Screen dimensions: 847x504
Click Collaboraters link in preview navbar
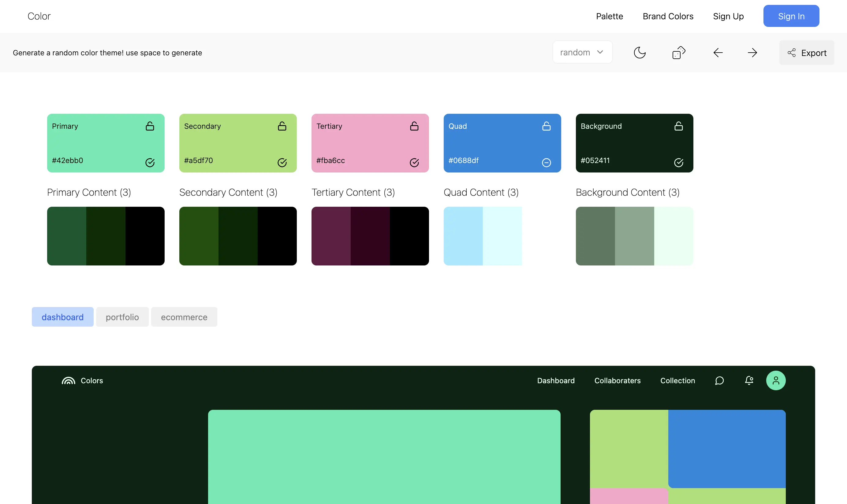click(x=617, y=381)
